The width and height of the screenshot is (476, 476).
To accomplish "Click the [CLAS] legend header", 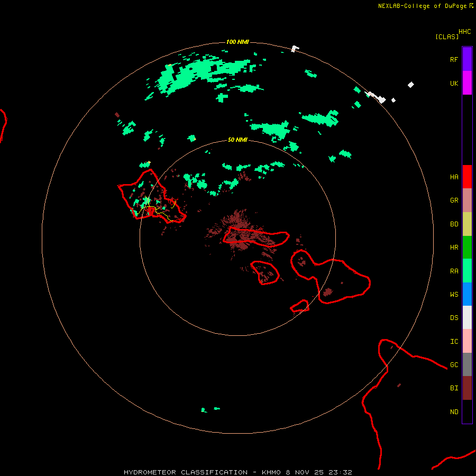I will [447, 36].
